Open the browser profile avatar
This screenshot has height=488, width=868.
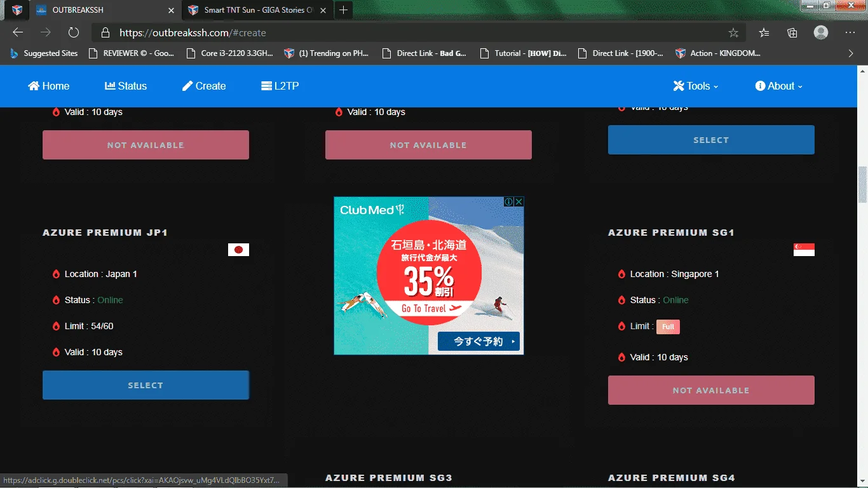821,32
